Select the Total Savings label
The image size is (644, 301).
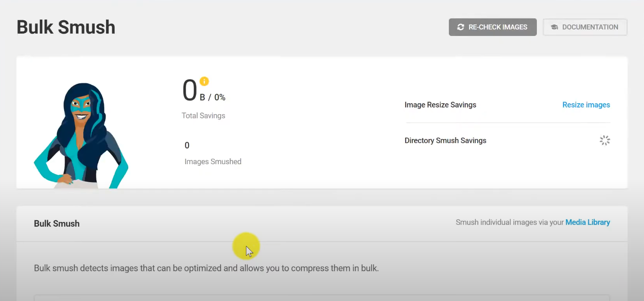(203, 116)
